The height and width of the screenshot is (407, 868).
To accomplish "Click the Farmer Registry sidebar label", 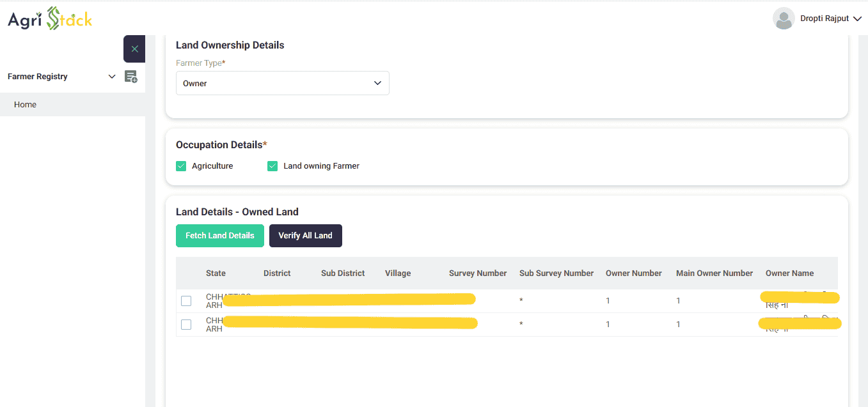I will pyautogui.click(x=38, y=77).
